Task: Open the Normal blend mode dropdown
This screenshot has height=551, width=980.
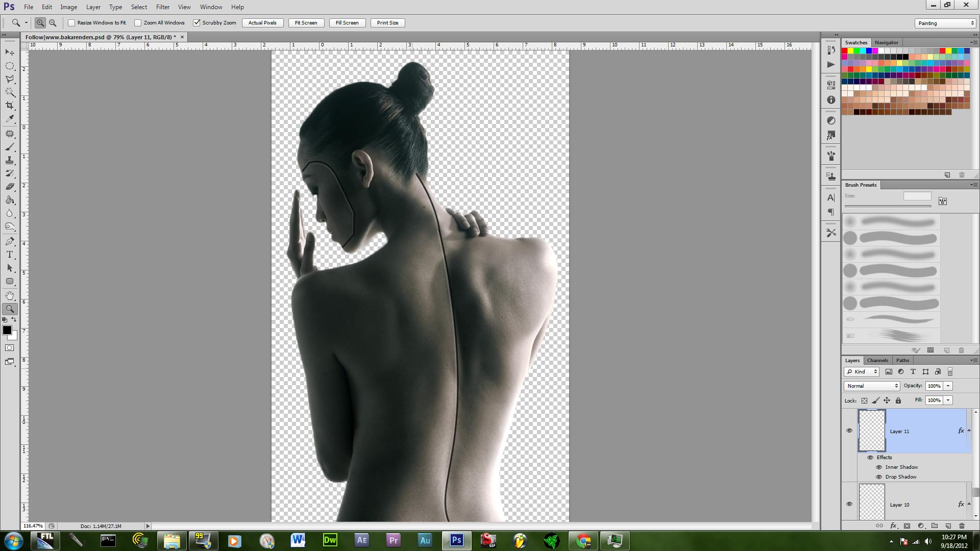Action: pos(872,386)
